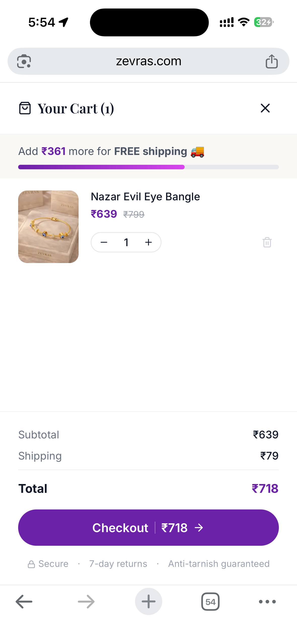
Task: Open the Nazar Evil Eye Bangle thumbnail
Action: [48, 227]
